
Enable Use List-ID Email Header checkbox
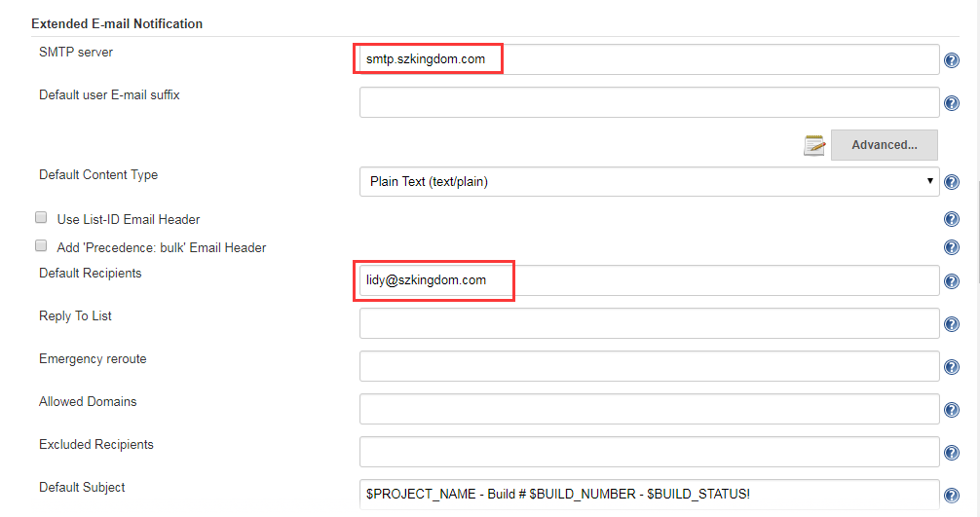point(41,217)
